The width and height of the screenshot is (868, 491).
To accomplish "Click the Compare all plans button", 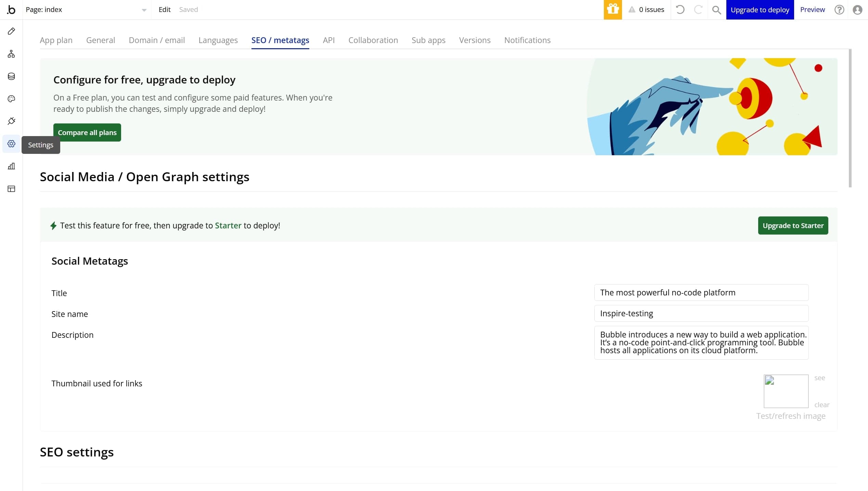I will click(87, 132).
